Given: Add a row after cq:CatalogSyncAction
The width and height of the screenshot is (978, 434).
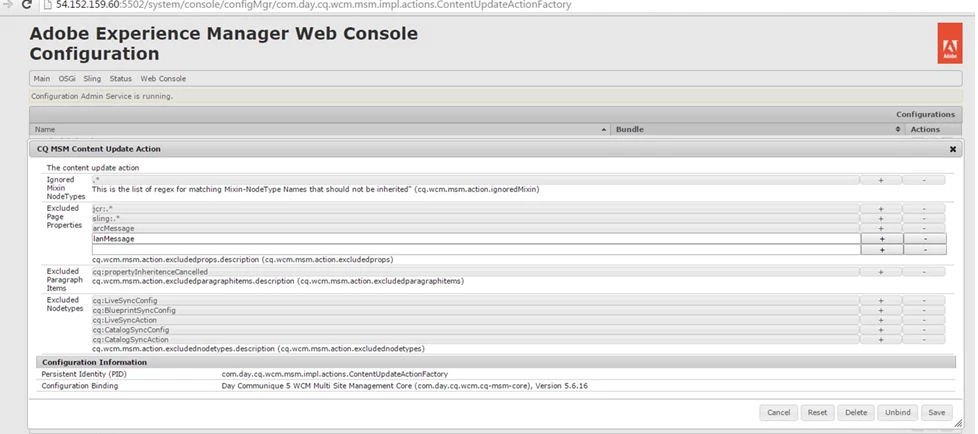Looking at the screenshot, I should coord(881,340).
